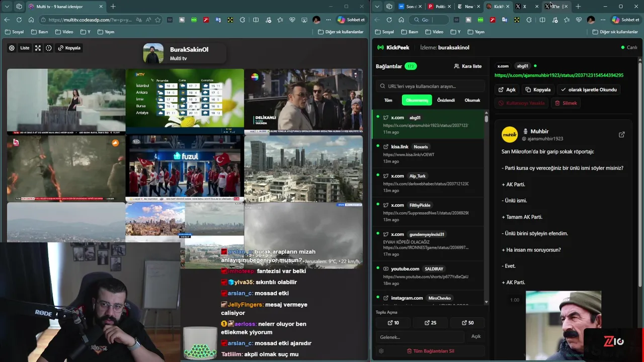Select the green highlighted filter tab
644x362 pixels.
[417, 100]
